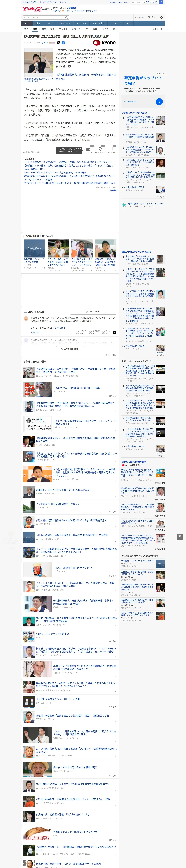Open the article comment count 645 icon
Viewport: 186px width, 868px height.
click(45, 43)
